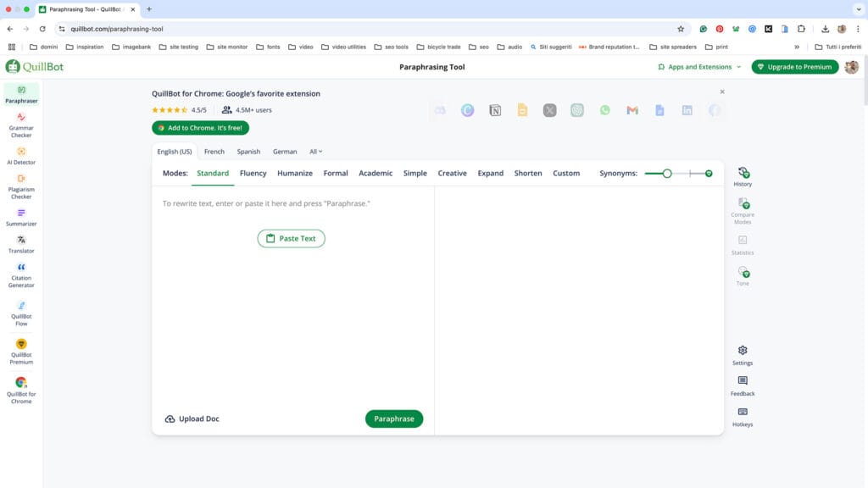This screenshot has height=488, width=868.
Task: Launch the Translator from the sidebar
Action: 20,245
